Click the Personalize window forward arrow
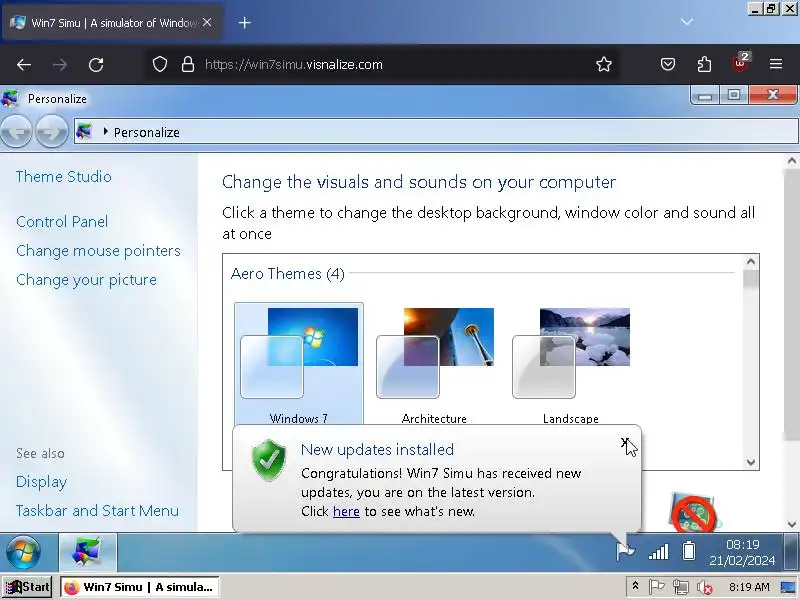The height and width of the screenshot is (600, 800). 51,132
